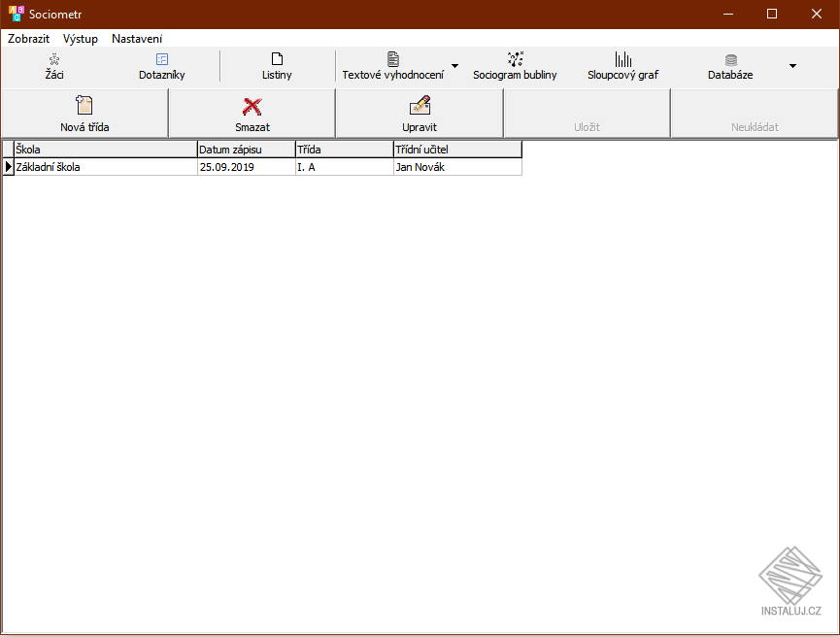Open Textové vyhodnocení text evaluation

392,66
